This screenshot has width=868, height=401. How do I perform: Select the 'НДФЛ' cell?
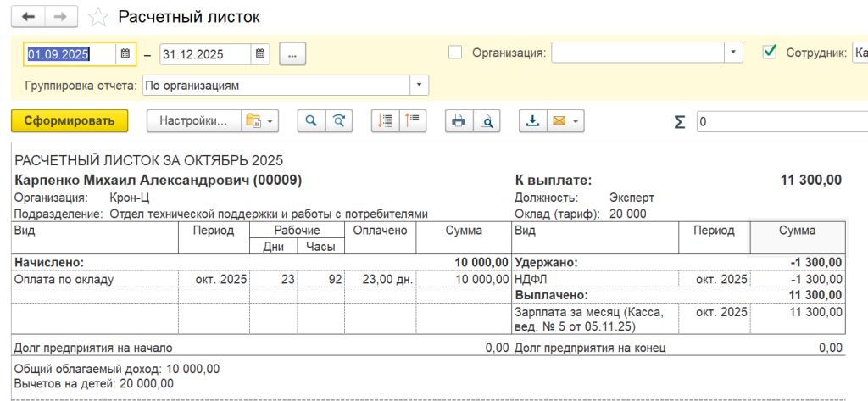tap(596, 279)
